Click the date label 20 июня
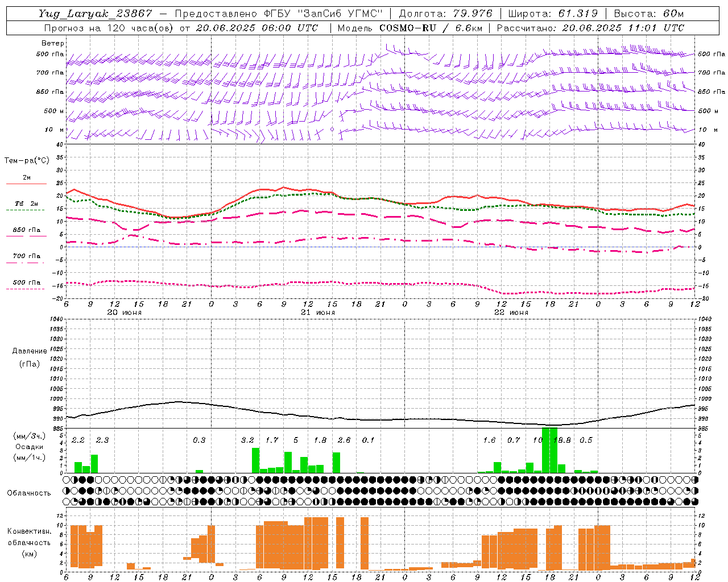728x582 pixels. point(125,312)
